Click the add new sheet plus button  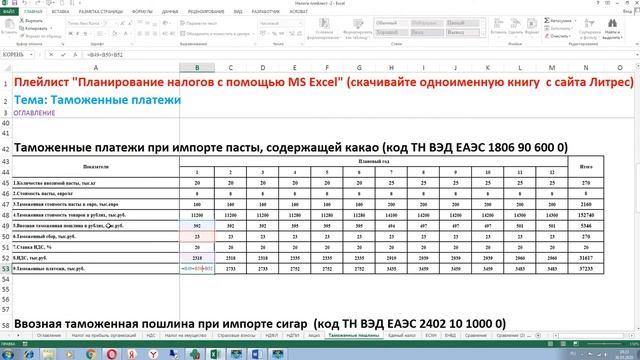click(x=538, y=336)
